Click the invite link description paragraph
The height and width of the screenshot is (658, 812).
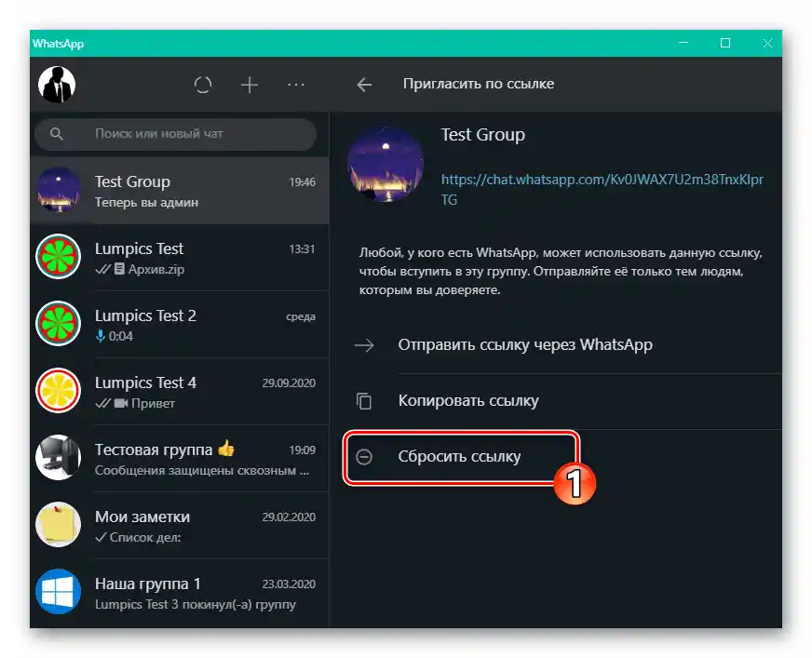coord(561,271)
